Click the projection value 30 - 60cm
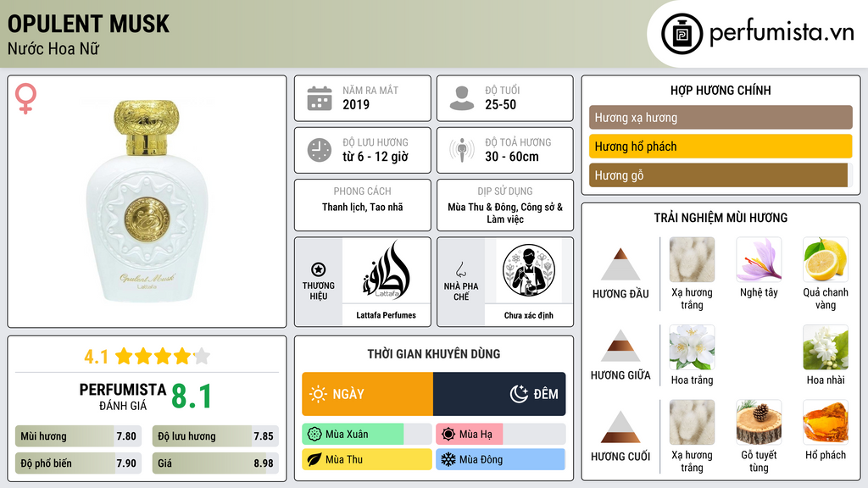The height and width of the screenshot is (488, 868). point(512,157)
